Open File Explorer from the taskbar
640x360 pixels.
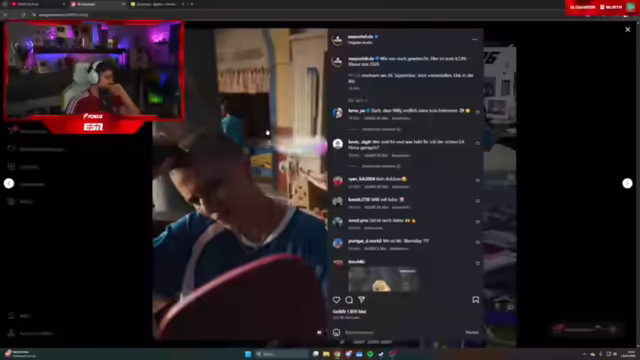tap(326, 354)
